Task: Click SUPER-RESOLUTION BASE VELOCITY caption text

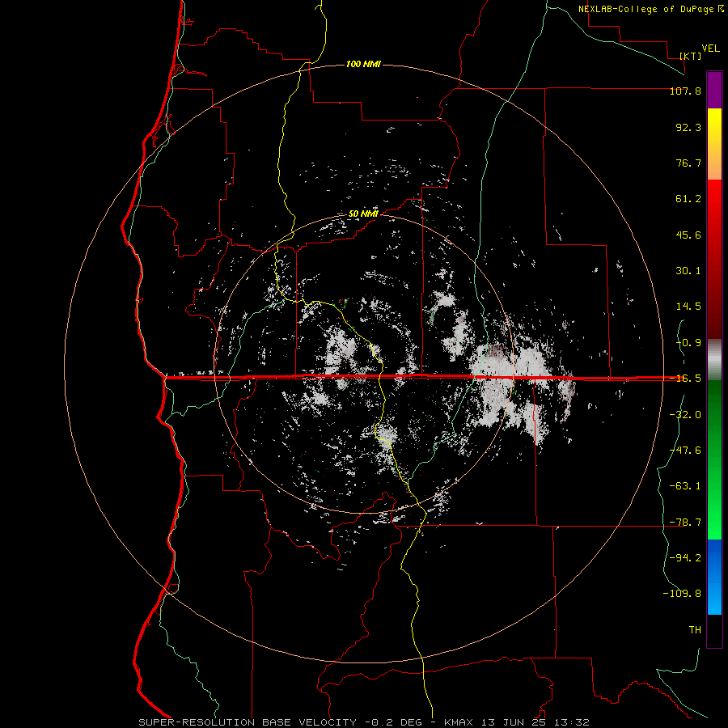Action: point(248,722)
